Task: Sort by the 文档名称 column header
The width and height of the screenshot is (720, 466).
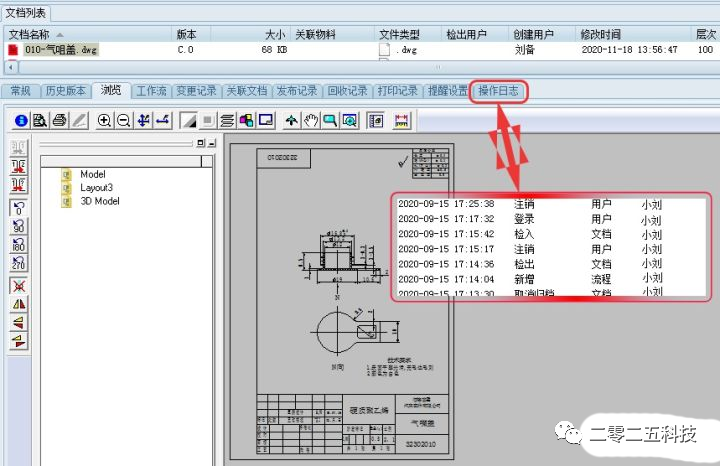Action: (x=87, y=34)
